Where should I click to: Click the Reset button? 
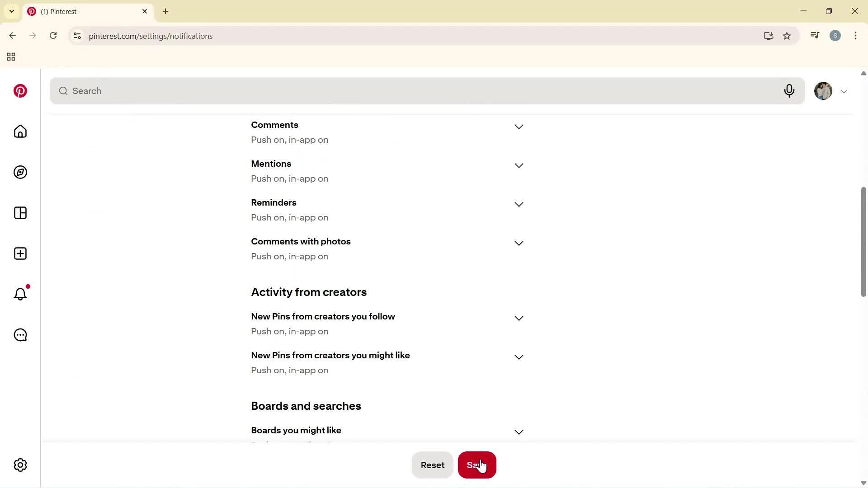[x=432, y=465]
